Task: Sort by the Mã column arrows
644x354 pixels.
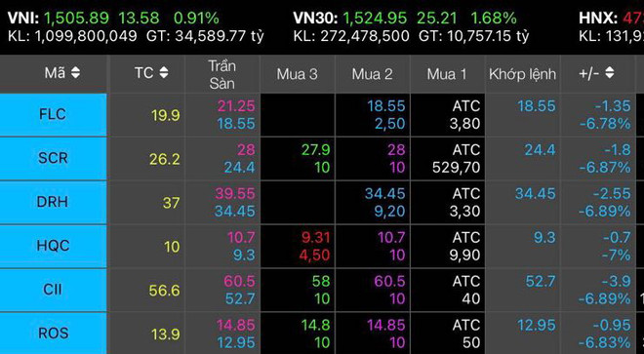Action: click(x=75, y=73)
